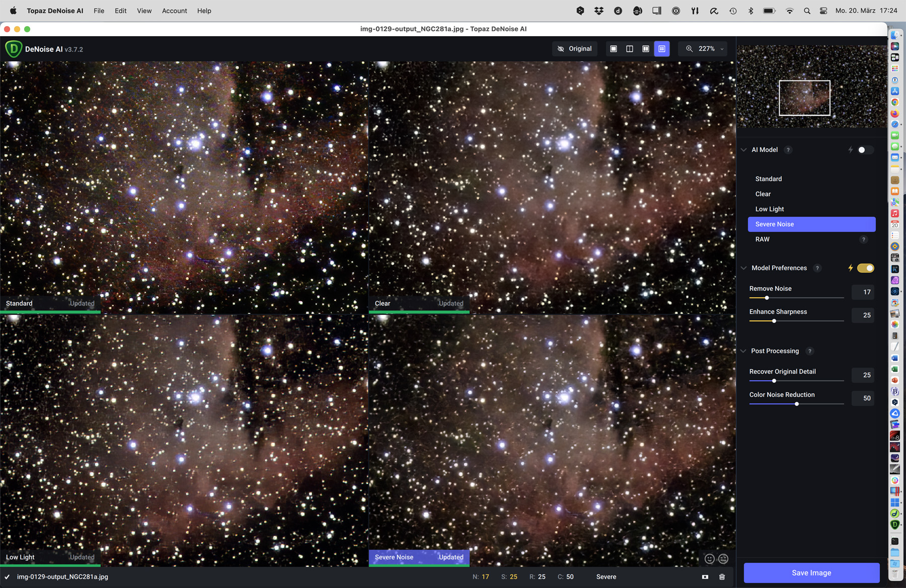Click the Wi-Fi menu bar icon

[789, 11]
